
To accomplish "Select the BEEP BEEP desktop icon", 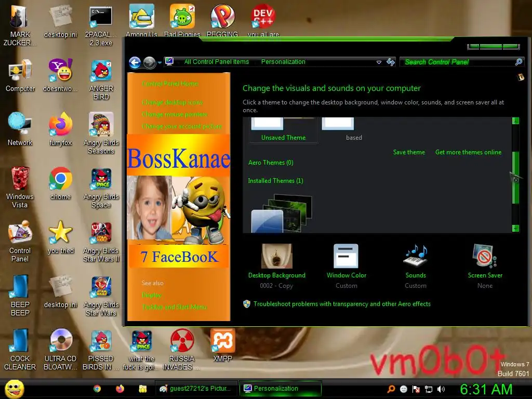I will [20, 296].
